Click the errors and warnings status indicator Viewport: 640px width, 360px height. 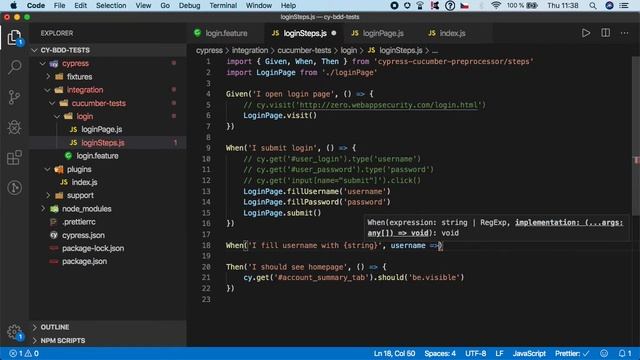pyautogui.click(x=24, y=353)
